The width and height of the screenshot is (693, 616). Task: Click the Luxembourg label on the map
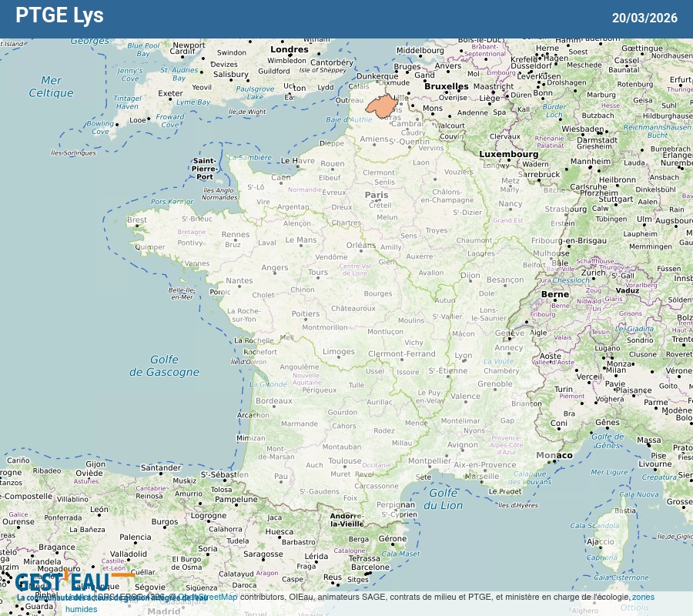509,154
